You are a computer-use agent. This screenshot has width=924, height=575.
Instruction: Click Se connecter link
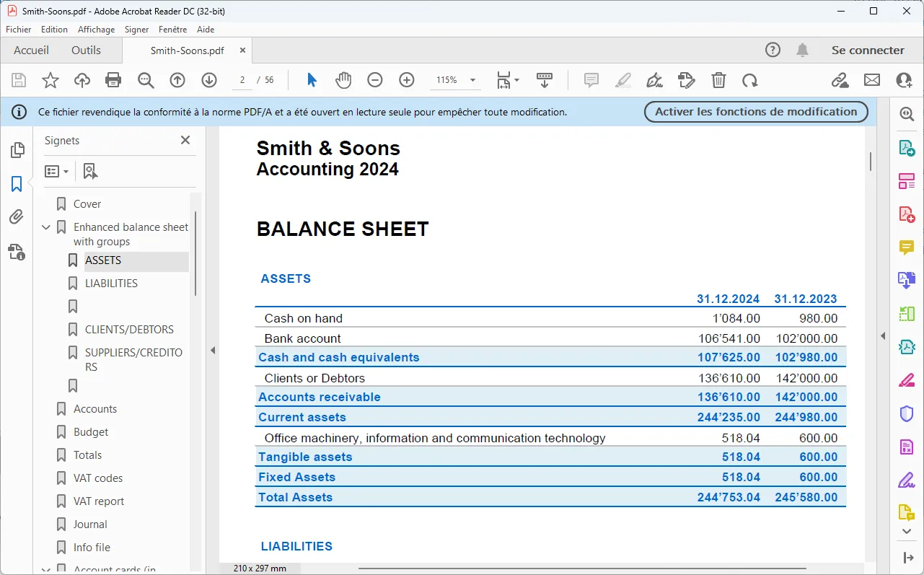tap(868, 51)
